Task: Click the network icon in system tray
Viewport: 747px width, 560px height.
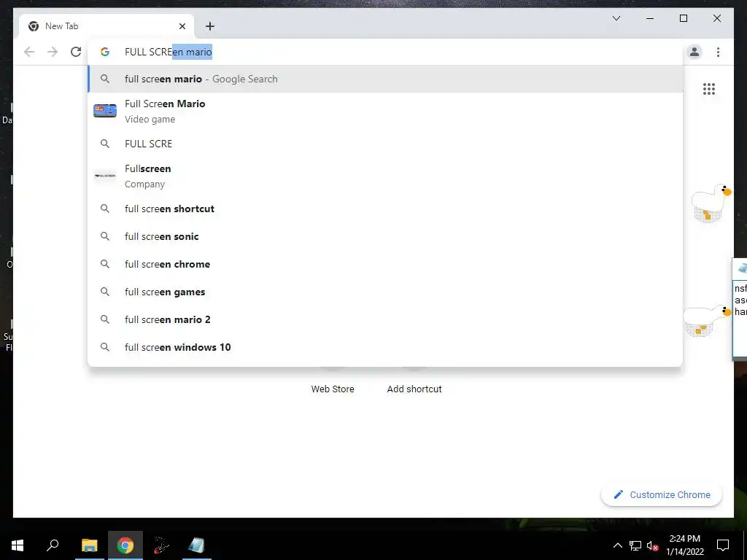Action: point(635,545)
